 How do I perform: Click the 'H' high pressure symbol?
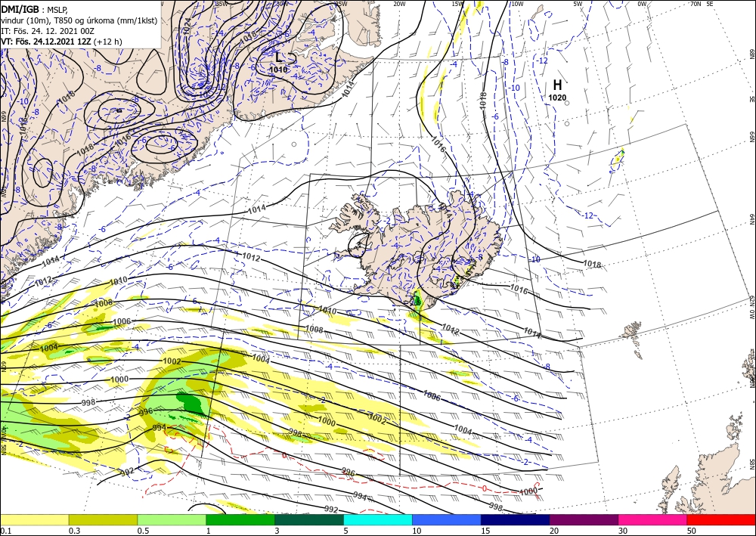(x=557, y=85)
